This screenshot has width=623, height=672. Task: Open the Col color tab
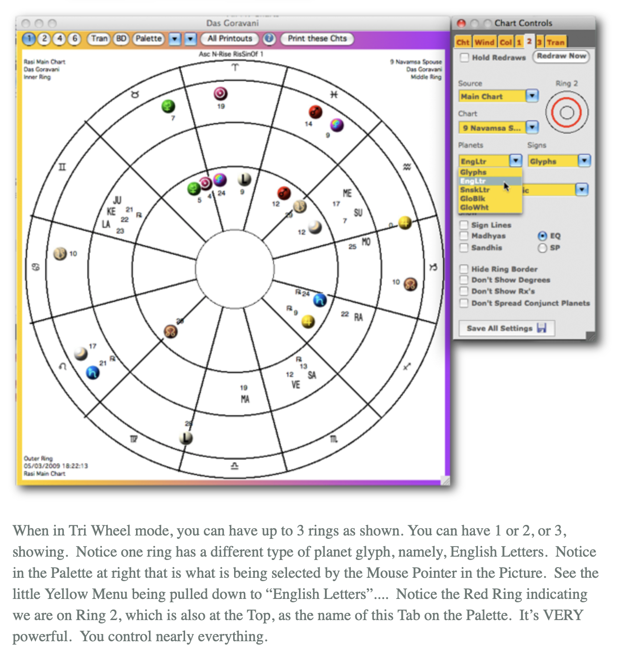[505, 42]
